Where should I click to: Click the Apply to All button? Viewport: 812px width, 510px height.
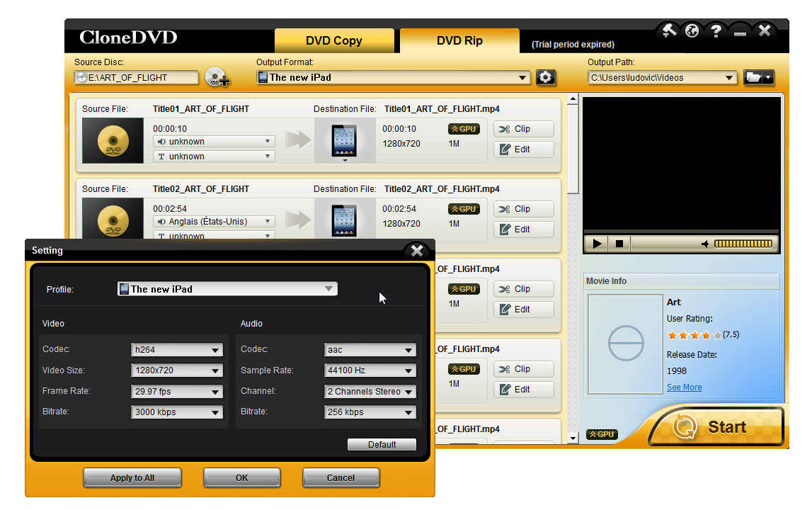click(132, 478)
